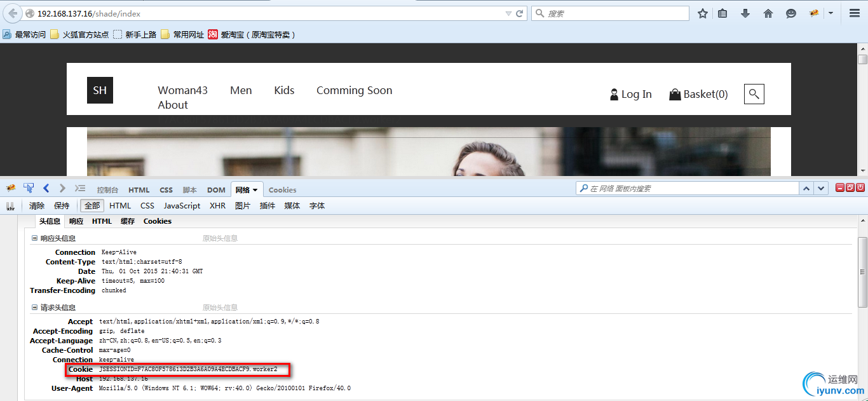
Task: Click the XHR break icon in Firebug
Action: tap(11, 206)
